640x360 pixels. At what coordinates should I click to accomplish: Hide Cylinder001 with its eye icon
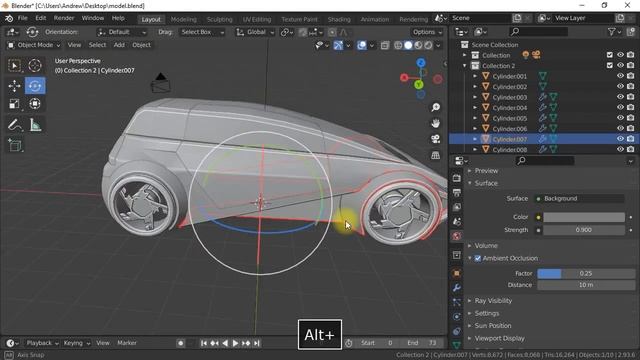(620, 76)
